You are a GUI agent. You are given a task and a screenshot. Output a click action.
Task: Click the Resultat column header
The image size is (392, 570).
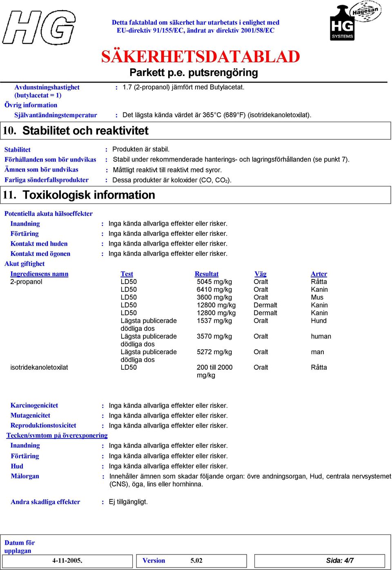coord(207,274)
